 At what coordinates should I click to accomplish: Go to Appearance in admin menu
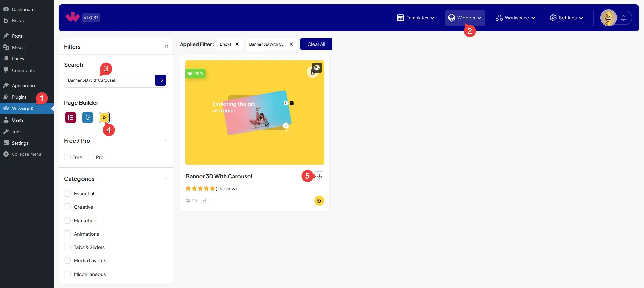coord(24,86)
